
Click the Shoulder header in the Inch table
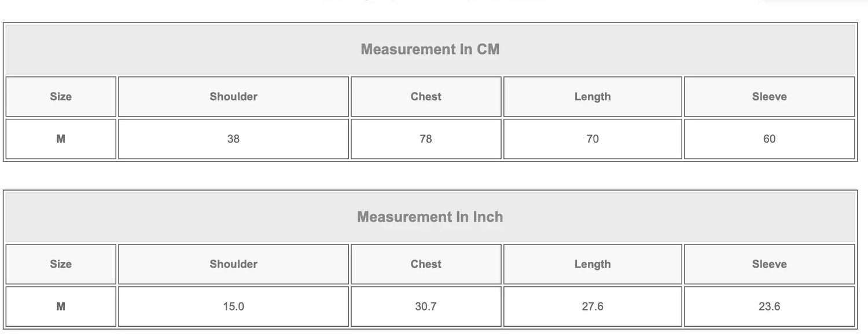(x=233, y=264)
